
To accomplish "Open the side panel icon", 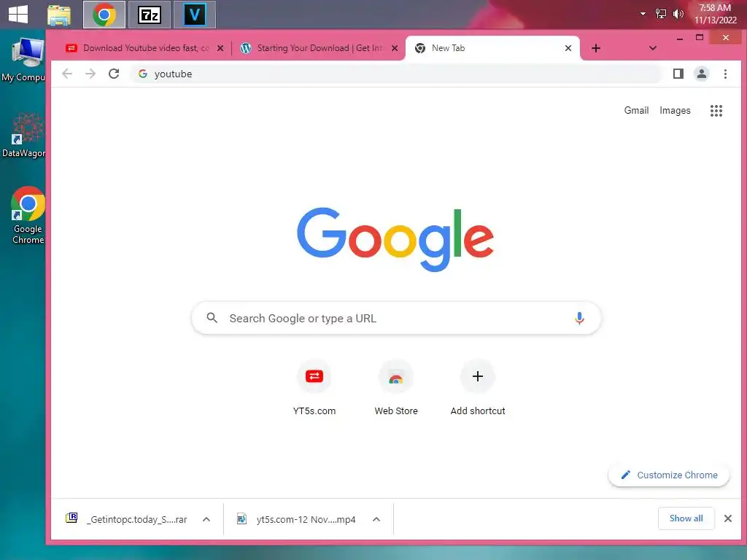I will coord(678,74).
